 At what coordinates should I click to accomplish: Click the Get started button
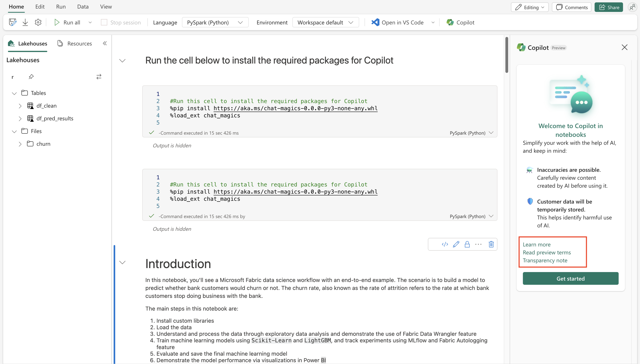(x=570, y=278)
